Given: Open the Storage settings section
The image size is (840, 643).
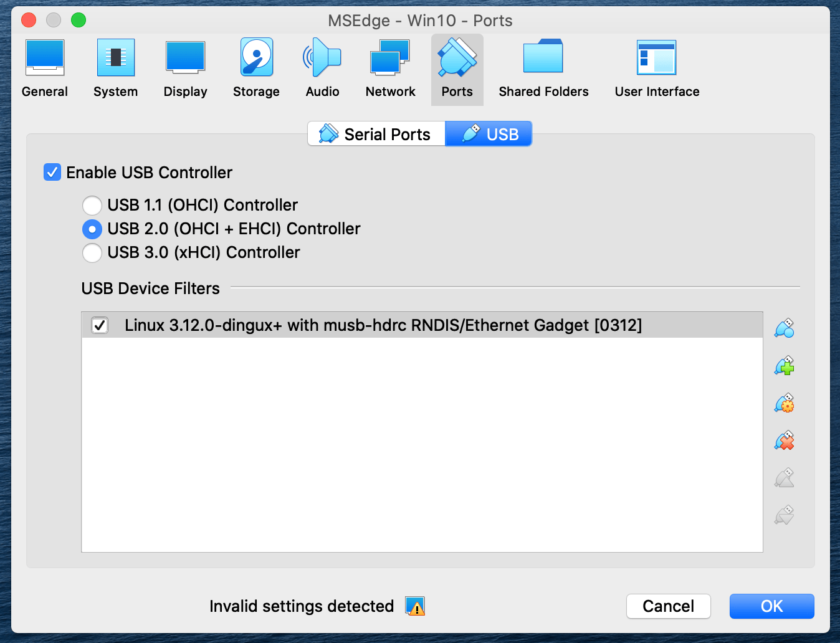Looking at the screenshot, I should click(256, 69).
